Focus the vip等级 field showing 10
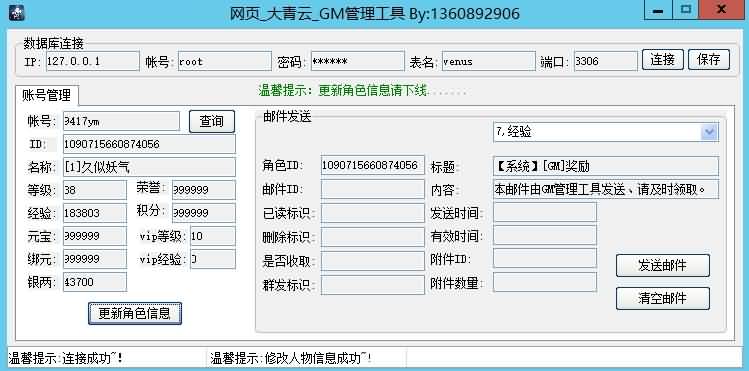The height and width of the screenshot is (371, 749). click(x=213, y=236)
